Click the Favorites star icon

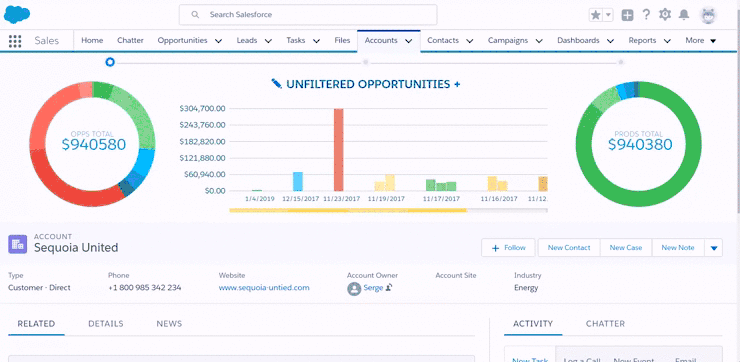click(596, 15)
